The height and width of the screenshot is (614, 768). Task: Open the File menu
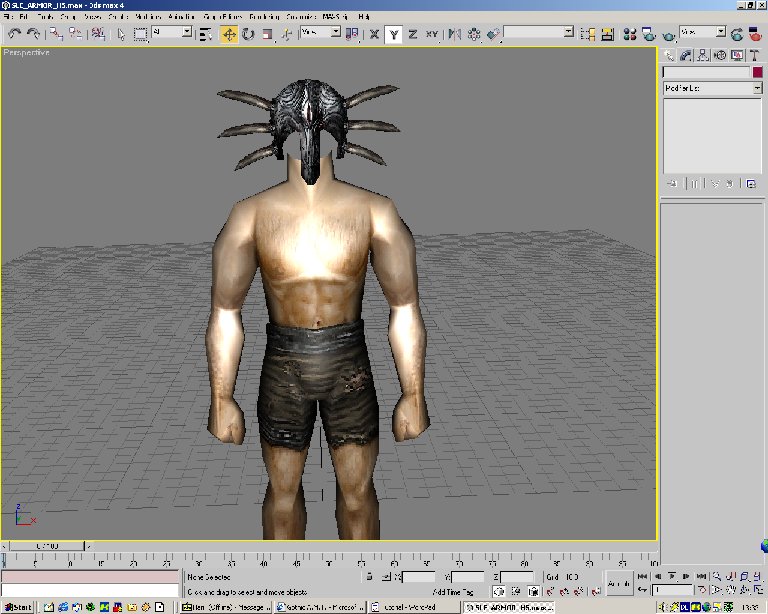(8, 16)
